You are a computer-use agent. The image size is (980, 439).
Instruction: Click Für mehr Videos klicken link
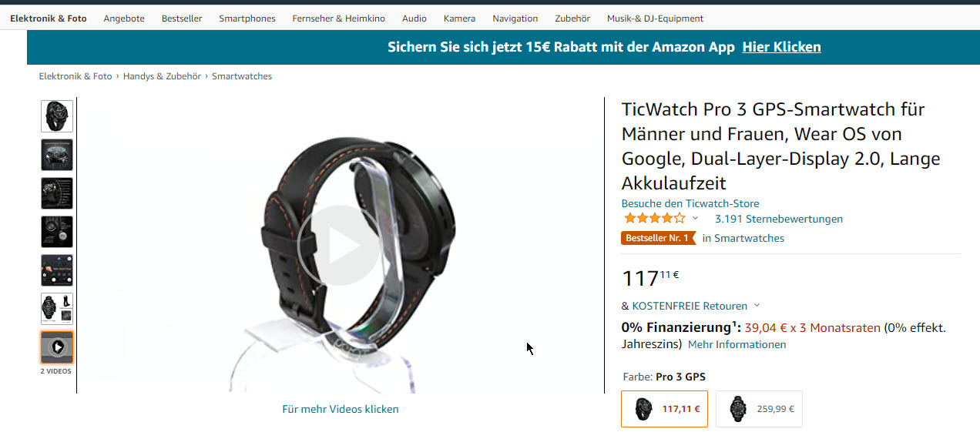[341, 409]
